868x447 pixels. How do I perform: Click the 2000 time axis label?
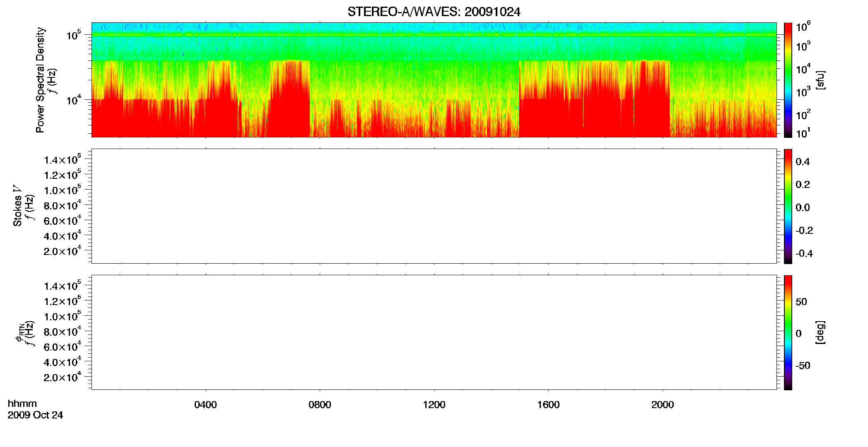pos(663,405)
